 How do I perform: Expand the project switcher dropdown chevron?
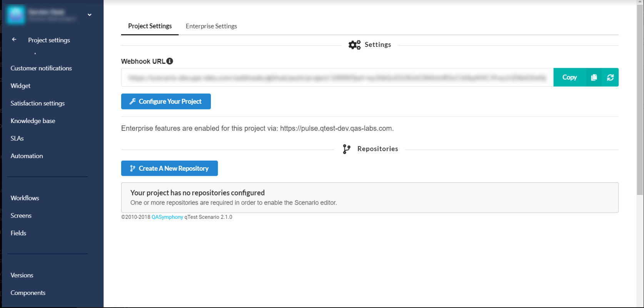(x=90, y=15)
